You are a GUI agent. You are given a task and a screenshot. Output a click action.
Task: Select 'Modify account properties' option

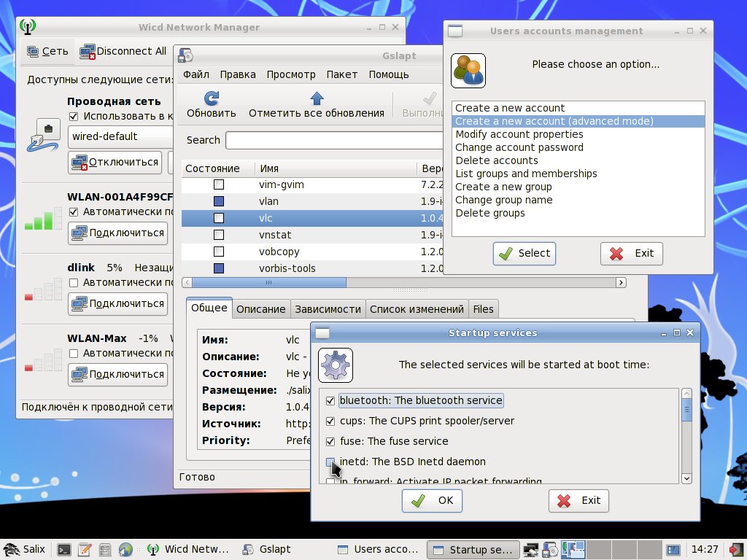click(578, 134)
